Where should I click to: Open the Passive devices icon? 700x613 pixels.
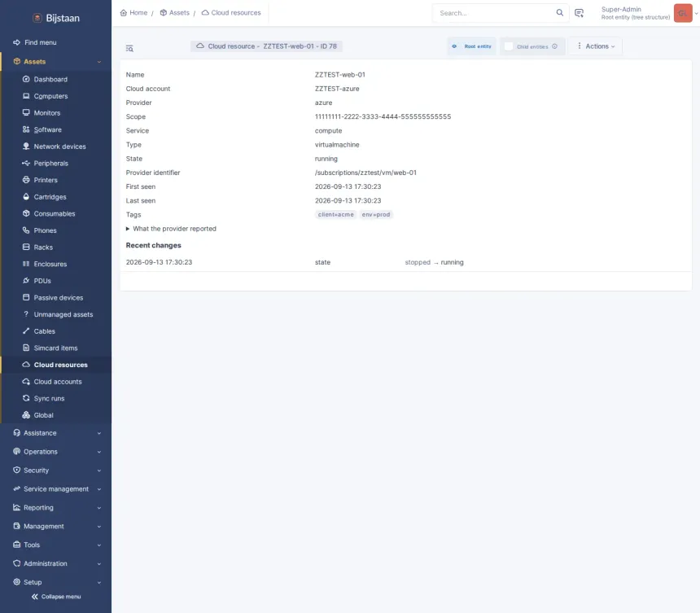[26, 297]
